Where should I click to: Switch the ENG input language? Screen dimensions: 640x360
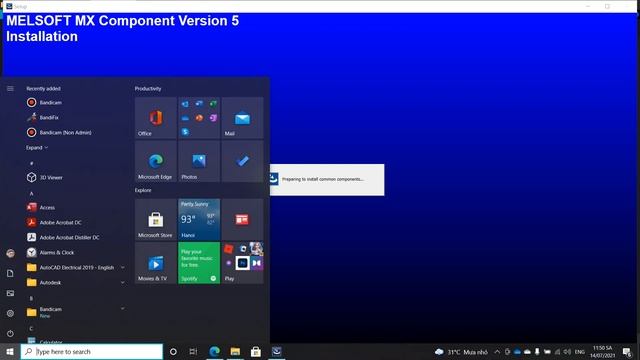coord(580,352)
